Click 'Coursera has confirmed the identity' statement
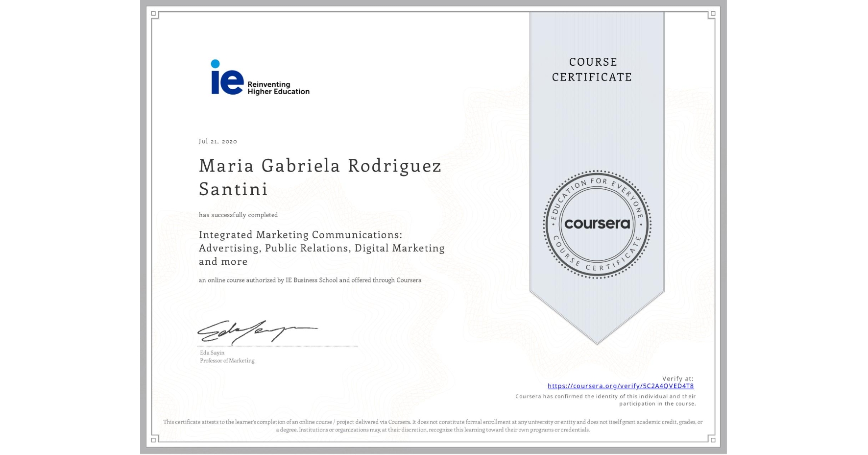Screen dimensions: 868x455 point(605,400)
